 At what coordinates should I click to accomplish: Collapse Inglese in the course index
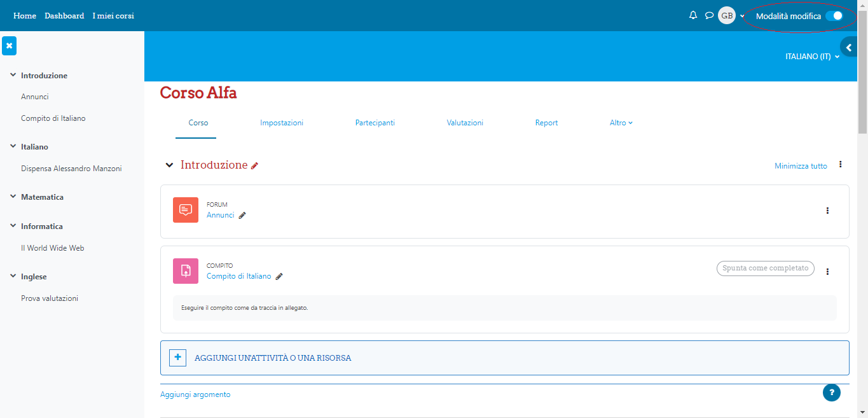coord(13,276)
